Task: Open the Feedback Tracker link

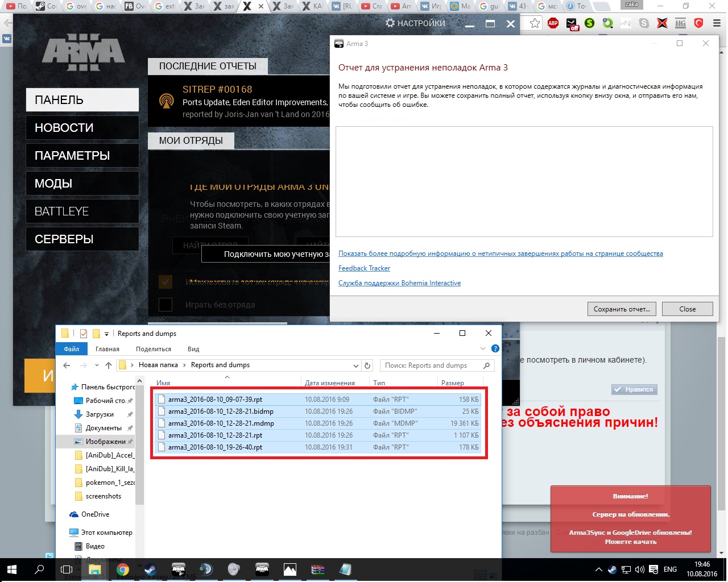Action: pos(364,268)
